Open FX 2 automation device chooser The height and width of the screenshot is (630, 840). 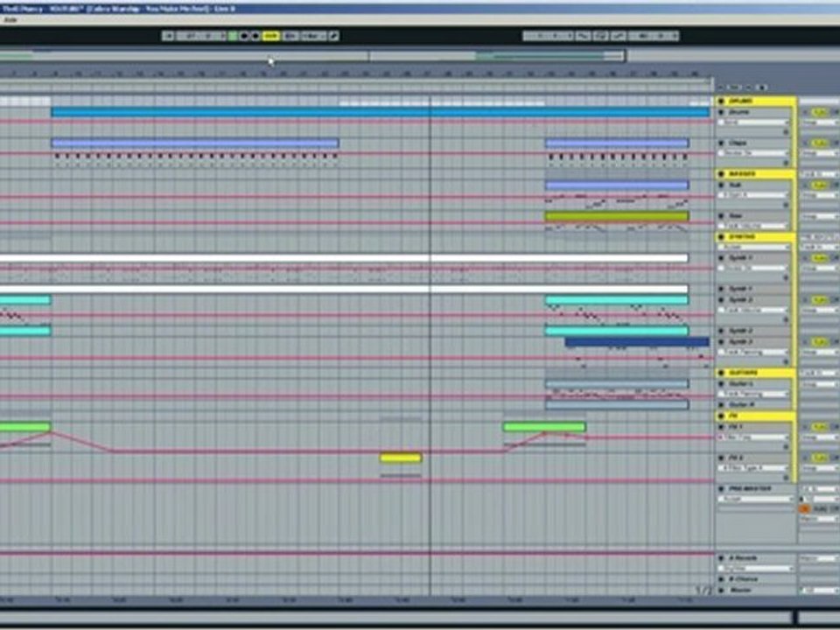(753, 469)
